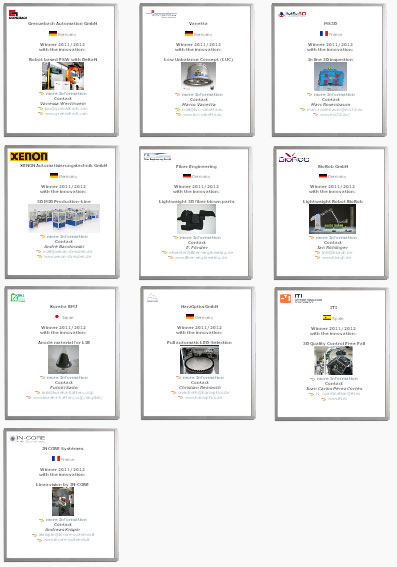Click the Grenzebach logo in the first card
This screenshot has height=567, width=397.
click(x=18, y=14)
